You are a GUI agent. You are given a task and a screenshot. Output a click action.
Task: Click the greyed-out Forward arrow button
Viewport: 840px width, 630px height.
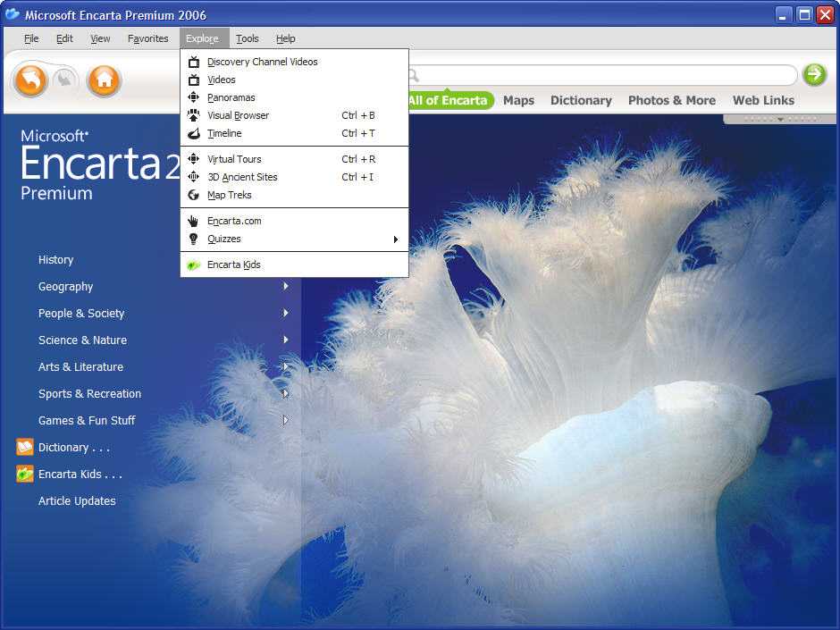point(65,80)
